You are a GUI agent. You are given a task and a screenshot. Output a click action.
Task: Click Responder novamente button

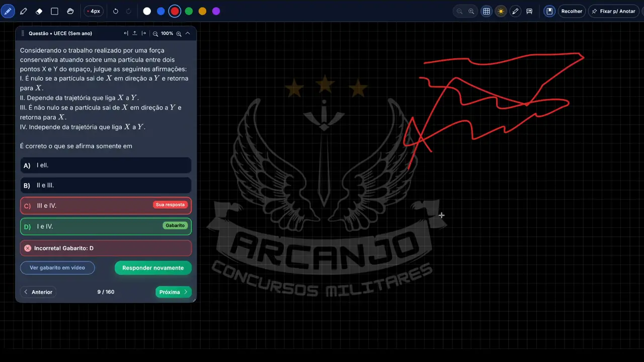click(x=153, y=268)
